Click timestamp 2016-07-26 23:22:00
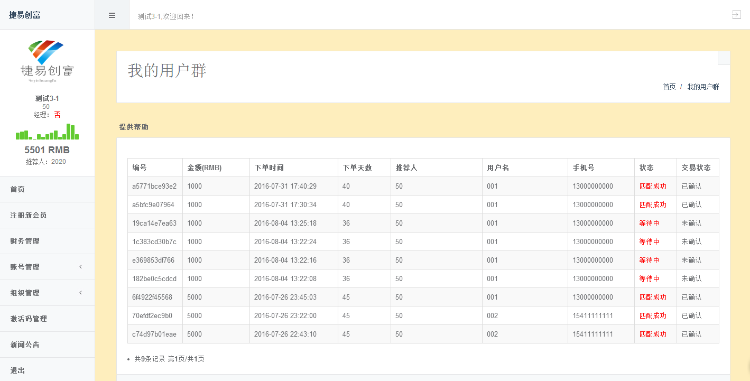The height and width of the screenshot is (381, 750). [285, 316]
